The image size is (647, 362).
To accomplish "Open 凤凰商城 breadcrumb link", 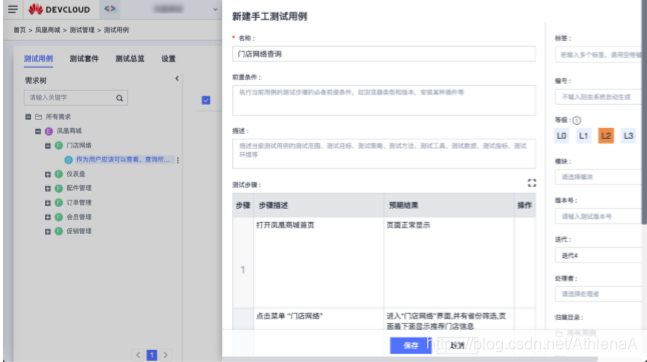I will pos(48,30).
